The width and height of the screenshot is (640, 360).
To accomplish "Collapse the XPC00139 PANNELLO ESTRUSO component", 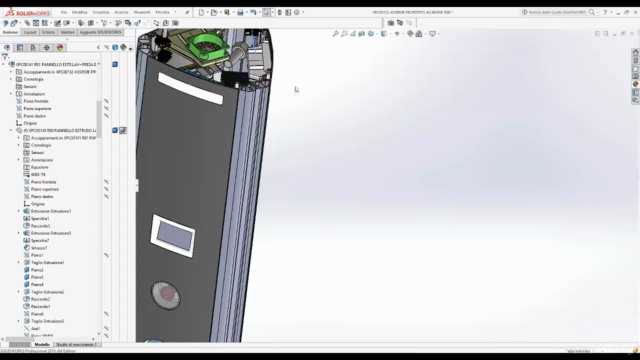I will 11,131.
